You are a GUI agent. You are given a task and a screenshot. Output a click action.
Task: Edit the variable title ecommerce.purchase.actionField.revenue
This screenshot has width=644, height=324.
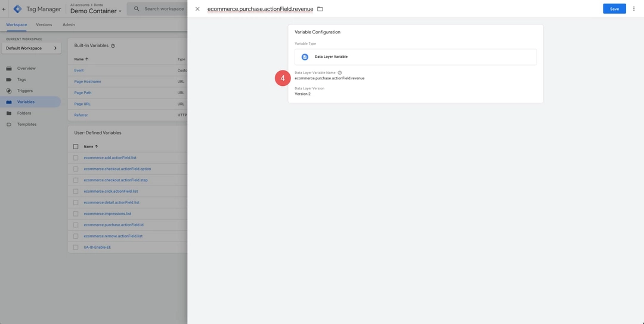261,9
